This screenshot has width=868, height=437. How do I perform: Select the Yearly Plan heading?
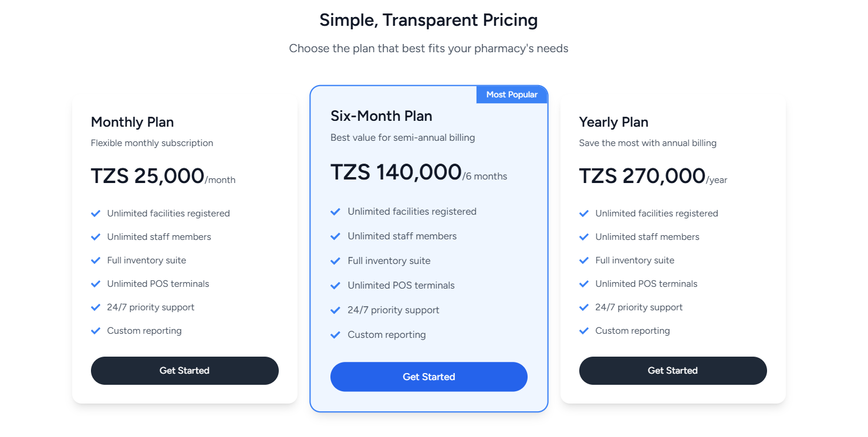tap(613, 122)
